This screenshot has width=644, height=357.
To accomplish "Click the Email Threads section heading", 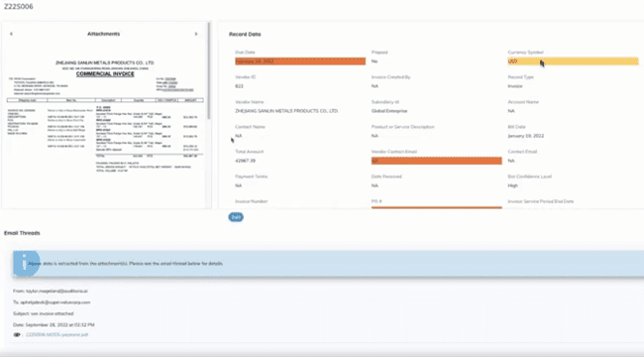I will tap(22, 233).
